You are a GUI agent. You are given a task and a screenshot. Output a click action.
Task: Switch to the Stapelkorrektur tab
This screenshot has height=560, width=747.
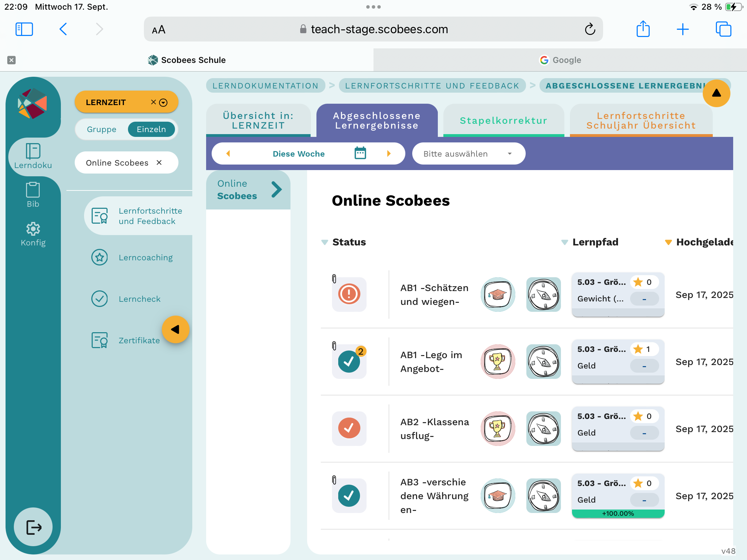(x=503, y=120)
